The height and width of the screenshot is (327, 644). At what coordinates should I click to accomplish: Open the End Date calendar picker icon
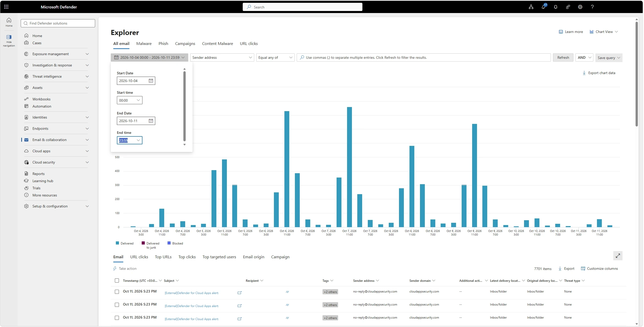[151, 121]
